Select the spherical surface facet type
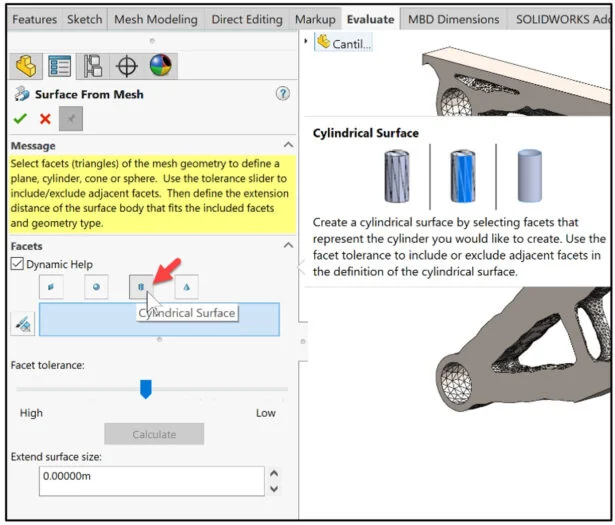This screenshot has height=525, width=615. click(96, 287)
